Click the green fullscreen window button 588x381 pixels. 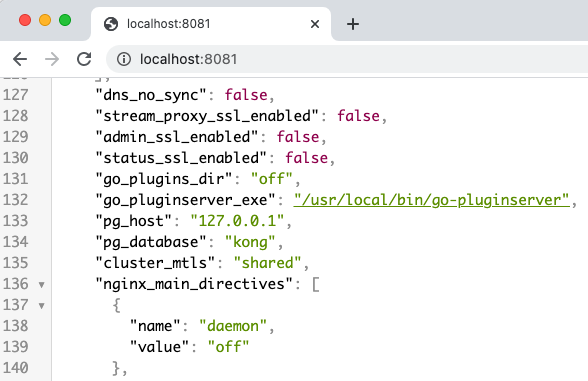[65, 20]
